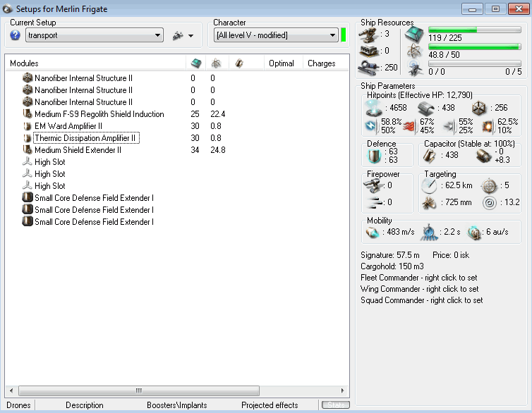The image size is (532, 413).
Task: Click the kinetic resistance icon
Action: (x=450, y=126)
